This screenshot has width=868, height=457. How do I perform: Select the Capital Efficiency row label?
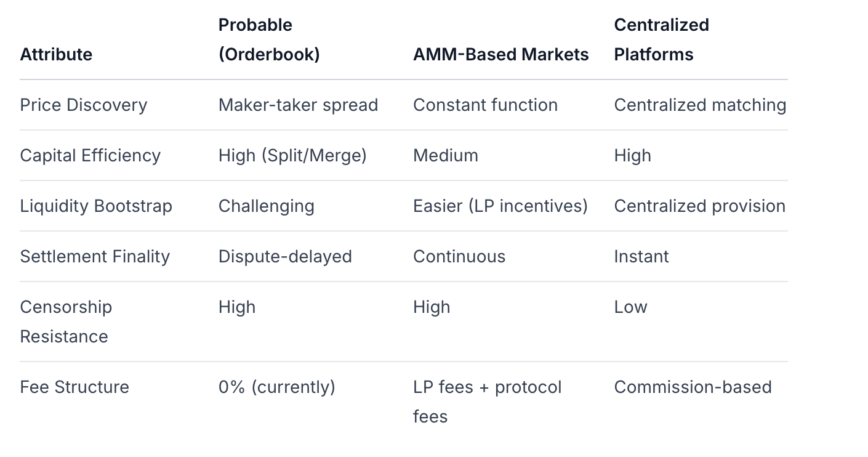pyautogui.click(x=90, y=155)
